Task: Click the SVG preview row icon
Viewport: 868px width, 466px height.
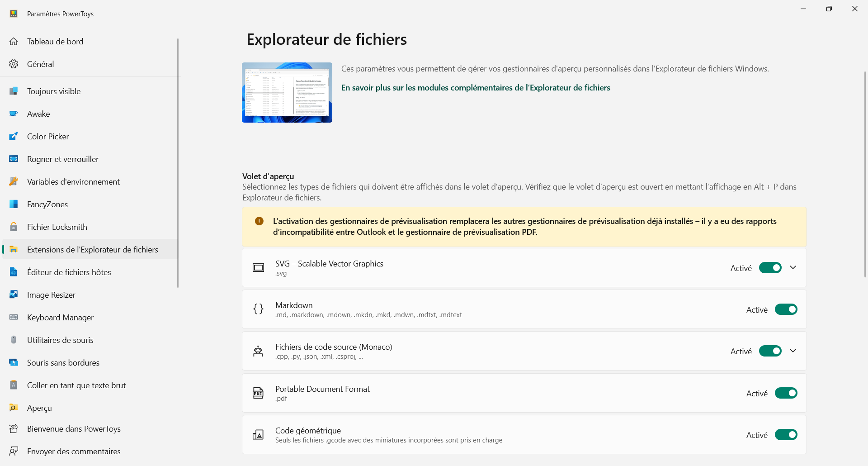Action: [x=258, y=268]
